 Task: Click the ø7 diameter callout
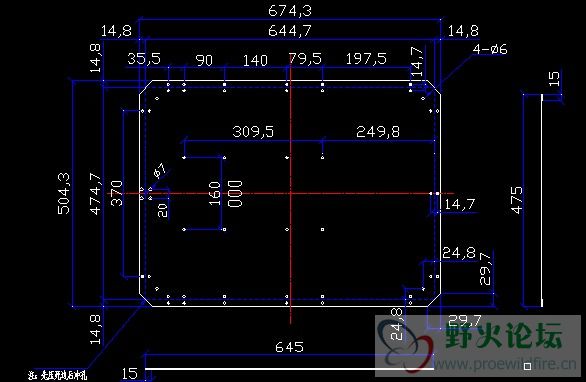(160, 170)
